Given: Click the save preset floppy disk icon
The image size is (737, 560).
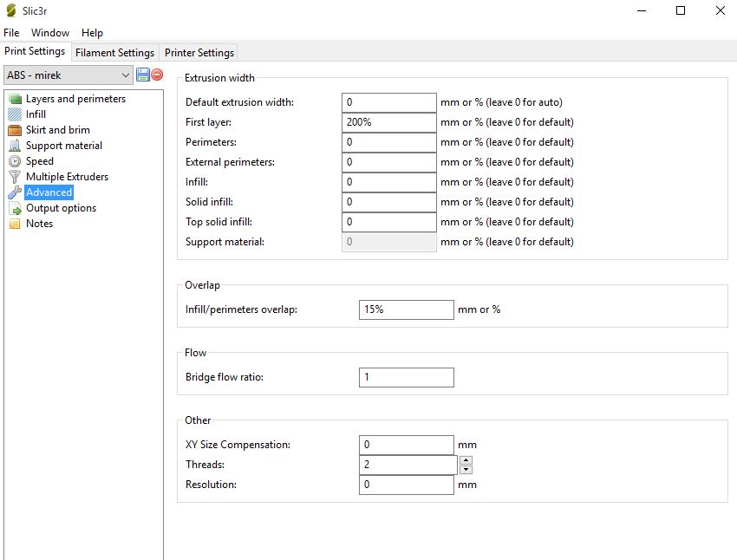Looking at the screenshot, I should tap(143, 75).
